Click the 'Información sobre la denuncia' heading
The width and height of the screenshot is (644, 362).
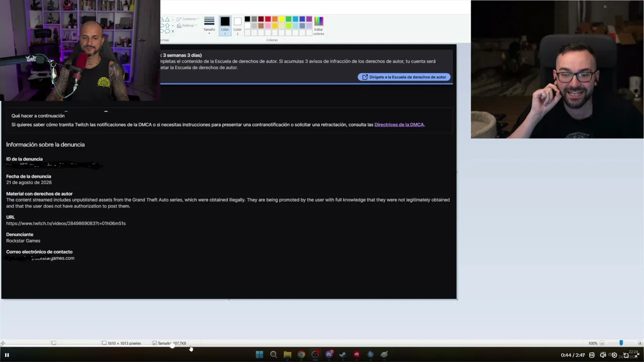click(x=45, y=145)
